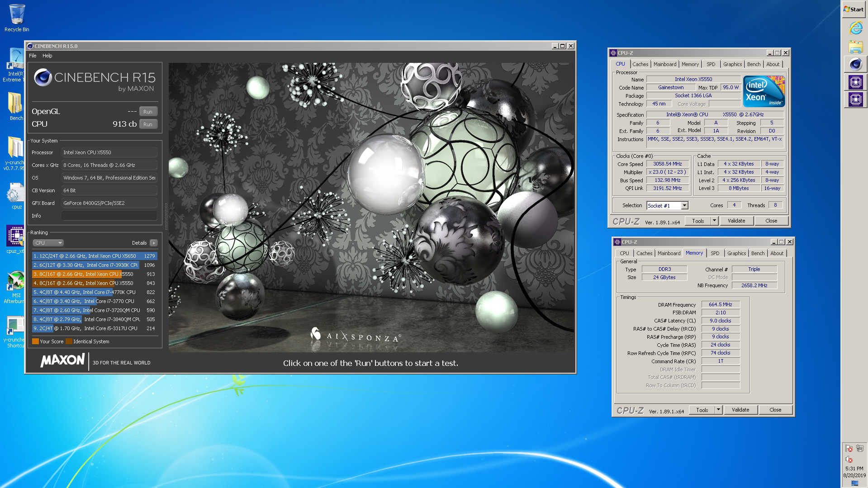Viewport: 868px width, 488px height.
Task: Open Bench tab in top CPU-Z
Action: tap(754, 64)
